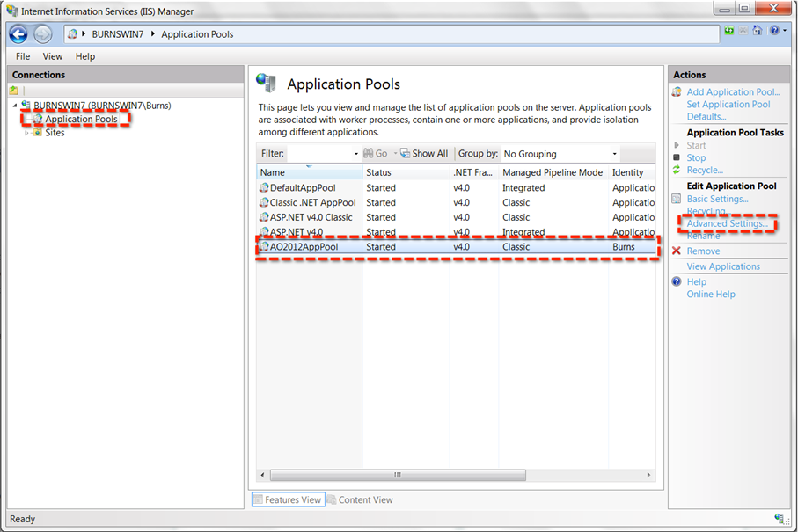Click BURNSWIN7 in address breadcrumb
This screenshot has height=532, width=798.
click(118, 34)
